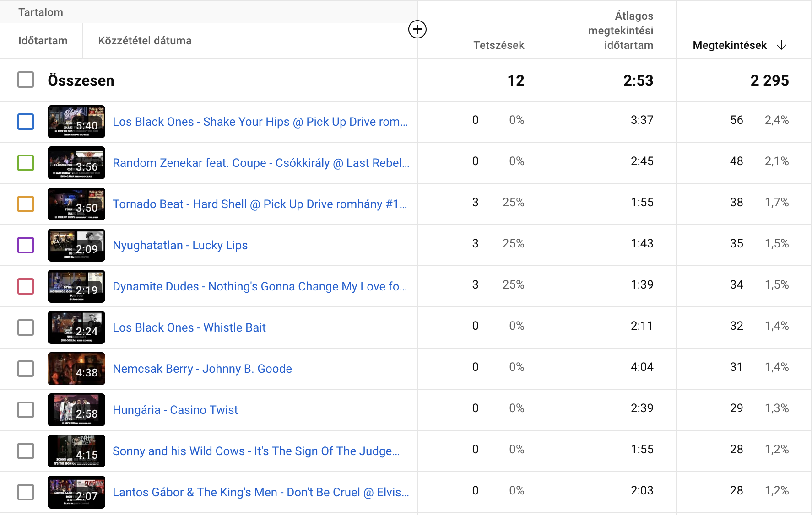Screen dimensions: 812x515
Task: Toggle the orange Tornado Beat Hard Shell checkbox
Action: (26, 204)
